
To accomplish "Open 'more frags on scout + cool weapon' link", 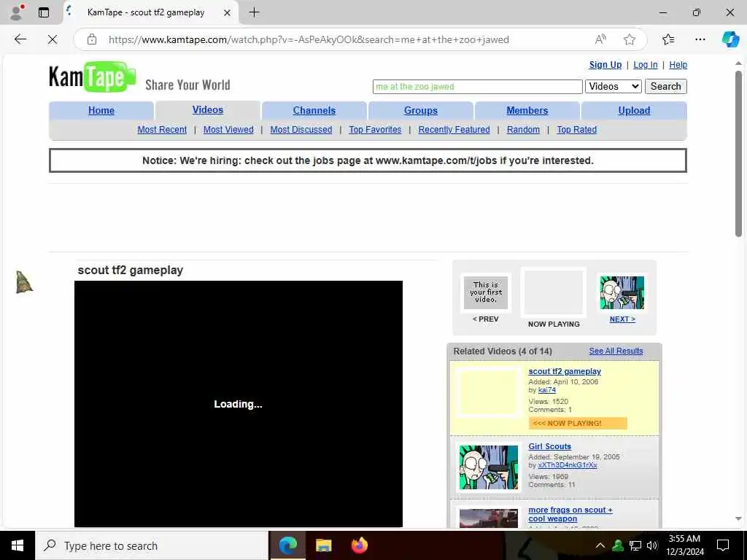I will coord(570,514).
